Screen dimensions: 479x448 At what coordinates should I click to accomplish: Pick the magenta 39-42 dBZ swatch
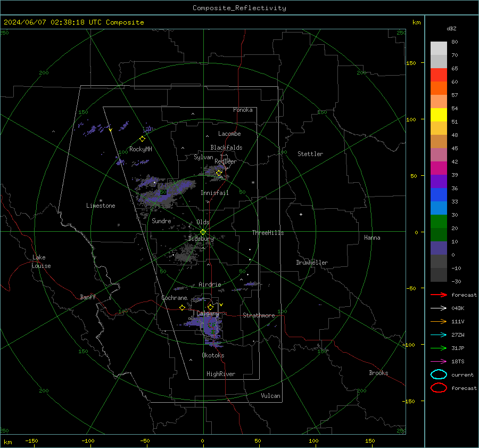coord(439,168)
